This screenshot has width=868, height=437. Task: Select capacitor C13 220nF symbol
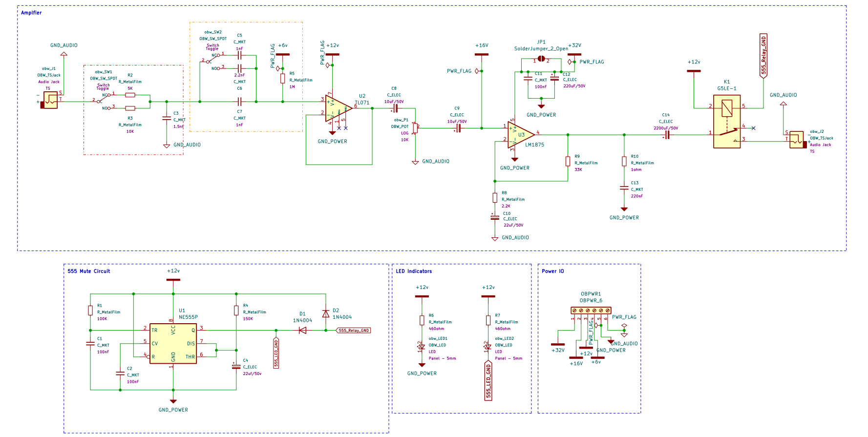click(624, 187)
